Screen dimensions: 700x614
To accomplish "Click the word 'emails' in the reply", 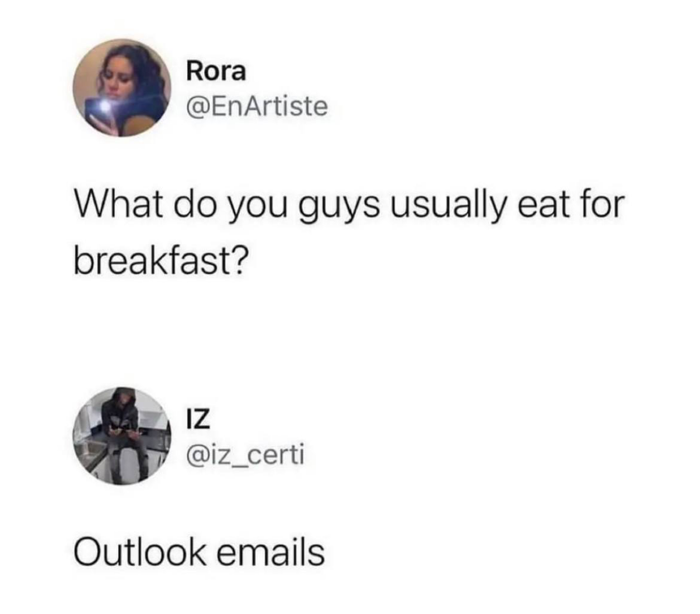I will click(x=271, y=552).
